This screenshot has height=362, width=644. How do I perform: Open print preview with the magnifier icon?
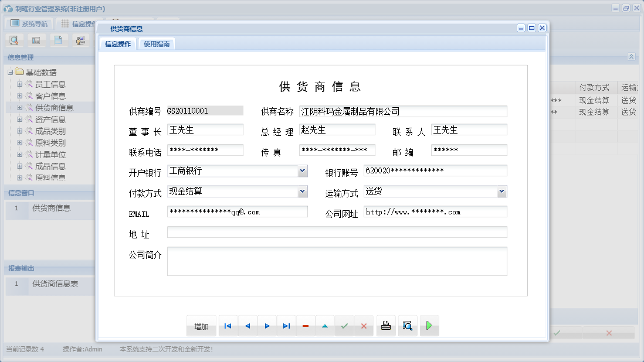point(408,326)
